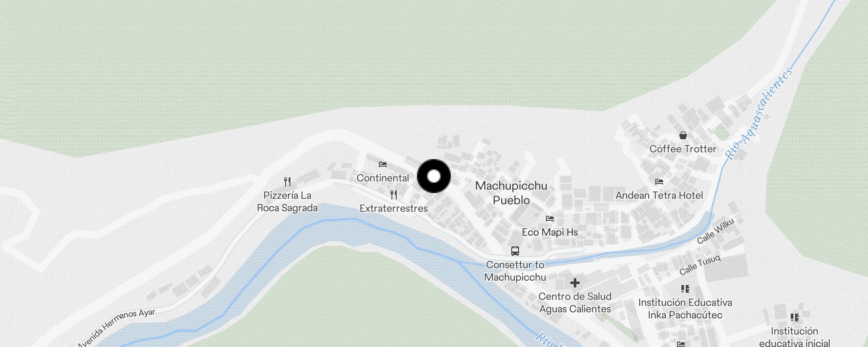
Task: Select the Avenida Hermanos Ayar road label
Action: coord(116,327)
